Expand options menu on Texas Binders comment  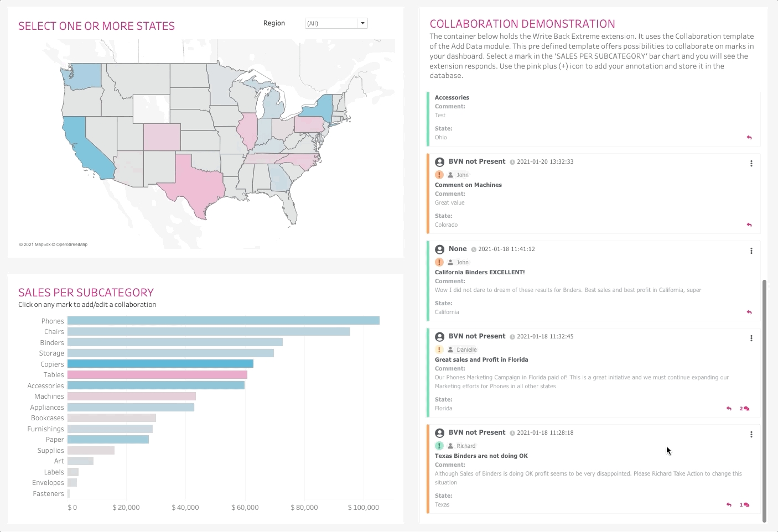[751, 435]
